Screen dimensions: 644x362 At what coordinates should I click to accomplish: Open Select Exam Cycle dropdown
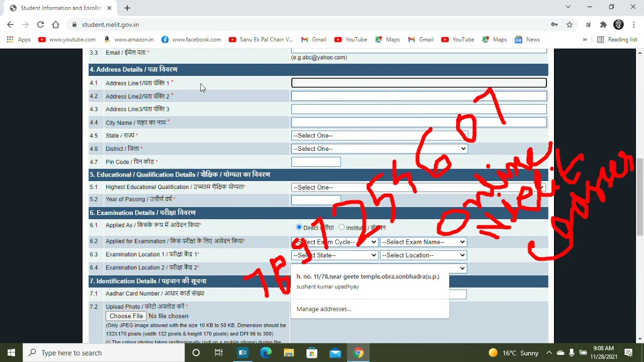click(x=335, y=242)
